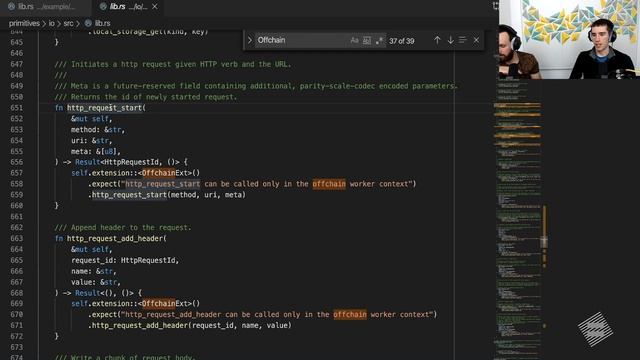Toggle Find in Selection icon
The height and width of the screenshot is (360, 640).
point(462,40)
